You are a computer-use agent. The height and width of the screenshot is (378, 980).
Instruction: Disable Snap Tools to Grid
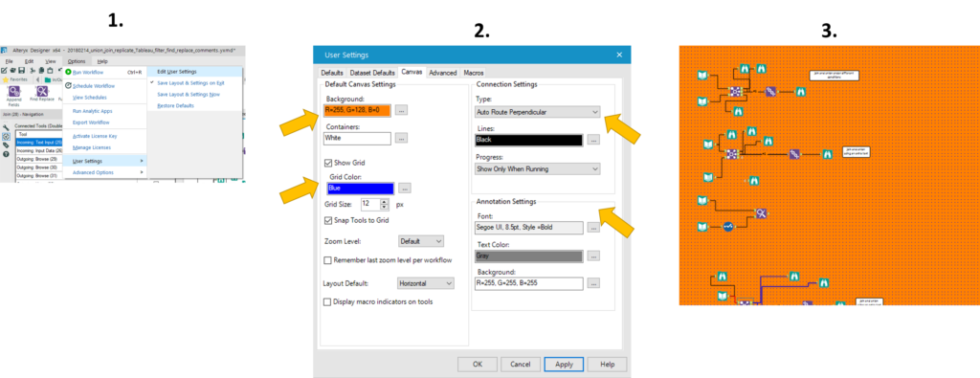[x=328, y=220]
